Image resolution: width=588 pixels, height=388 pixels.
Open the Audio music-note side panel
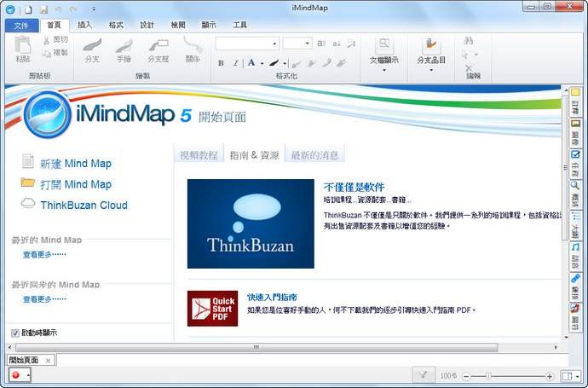click(x=575, y=255)
